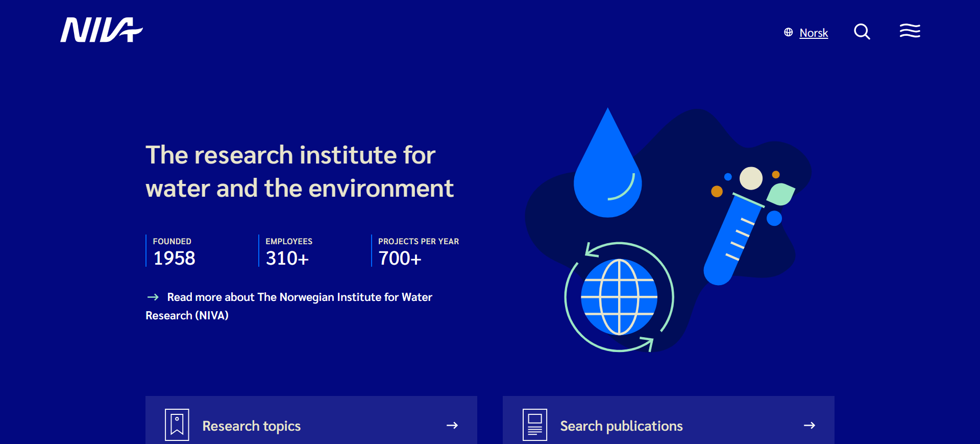This screenshot has height=444, width=980.
Task: Click the globe language icon
Action: point(789,32)
